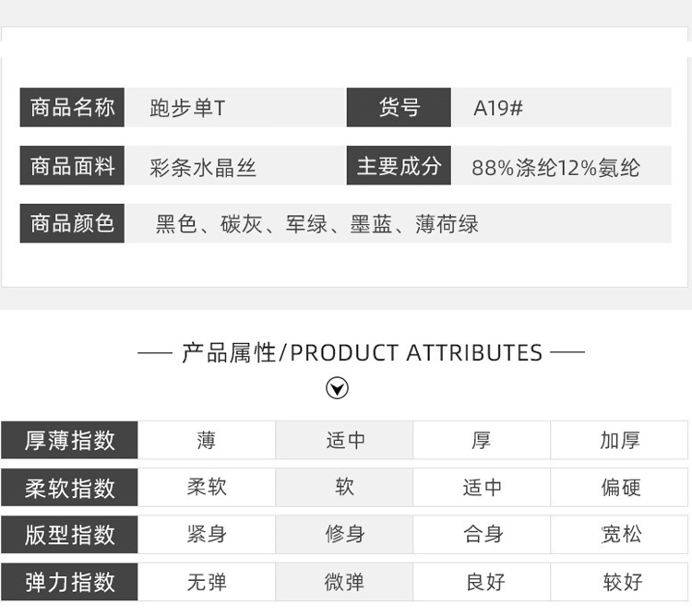Click the 主要成分 label
692x616 pixels.
click(399, 167)
